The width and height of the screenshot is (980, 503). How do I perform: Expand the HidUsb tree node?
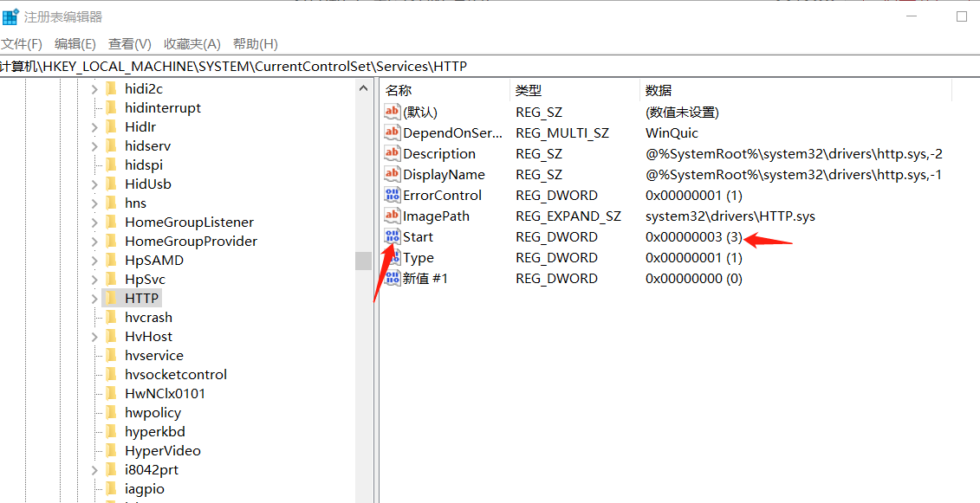point(94,184)
